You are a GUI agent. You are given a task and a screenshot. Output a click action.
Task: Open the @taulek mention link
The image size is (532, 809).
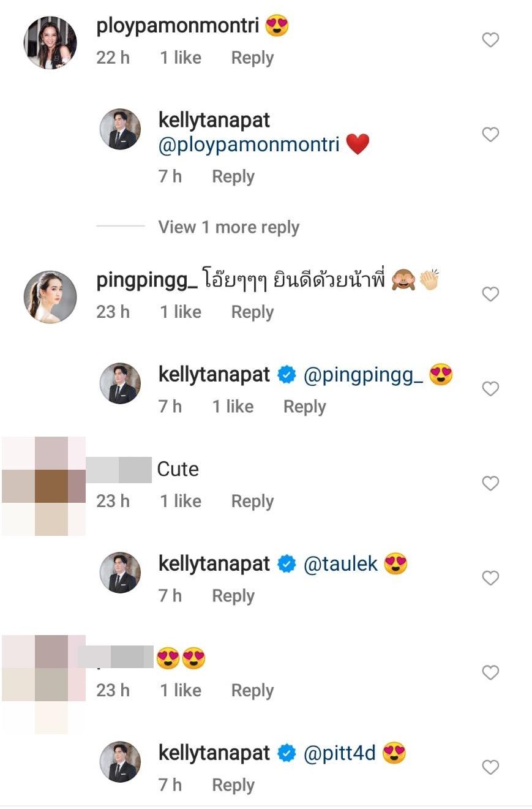340,564
